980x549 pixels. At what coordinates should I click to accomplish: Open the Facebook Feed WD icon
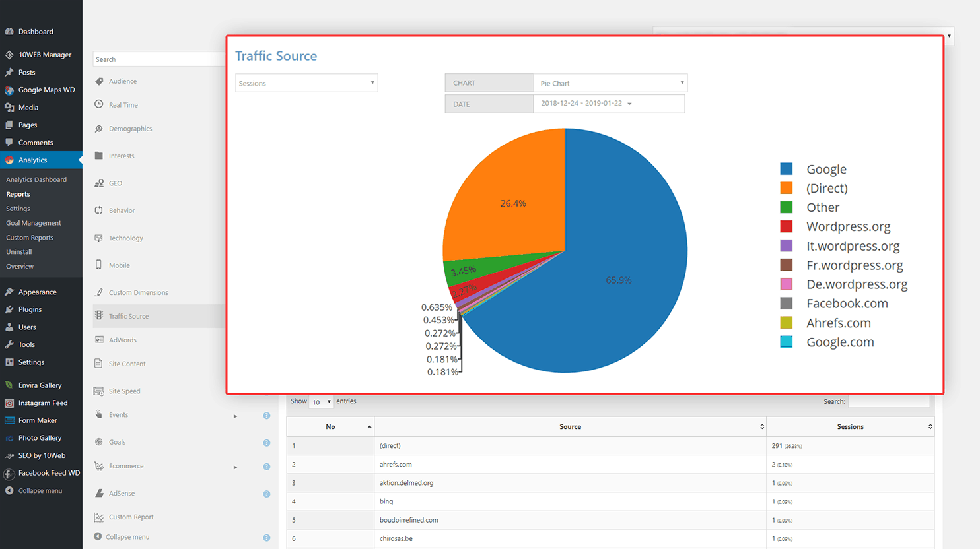pos(11,473)
